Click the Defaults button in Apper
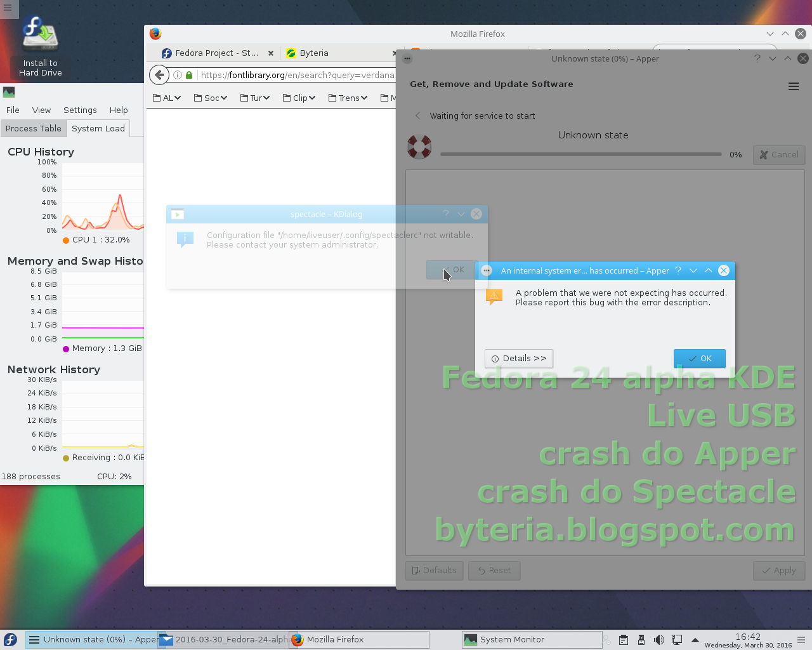This screenshot has height=650, width=812. point(435,571)
